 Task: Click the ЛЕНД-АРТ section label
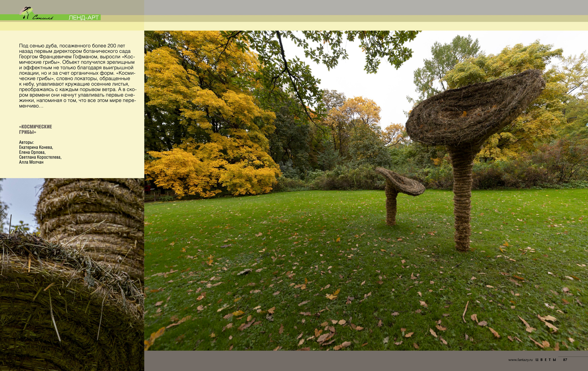click(x=84, y=18)
